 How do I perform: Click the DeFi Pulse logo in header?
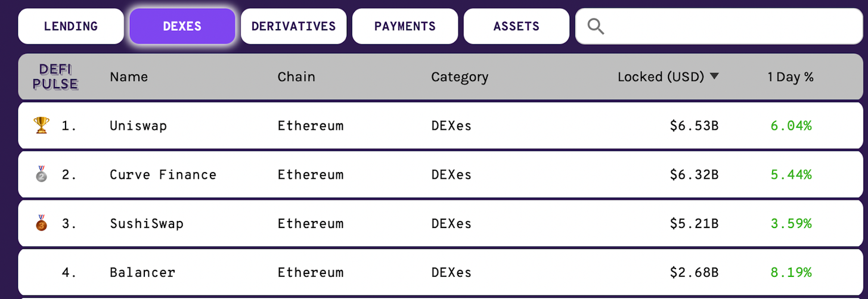pyautogui.click(x=55, y=77)
